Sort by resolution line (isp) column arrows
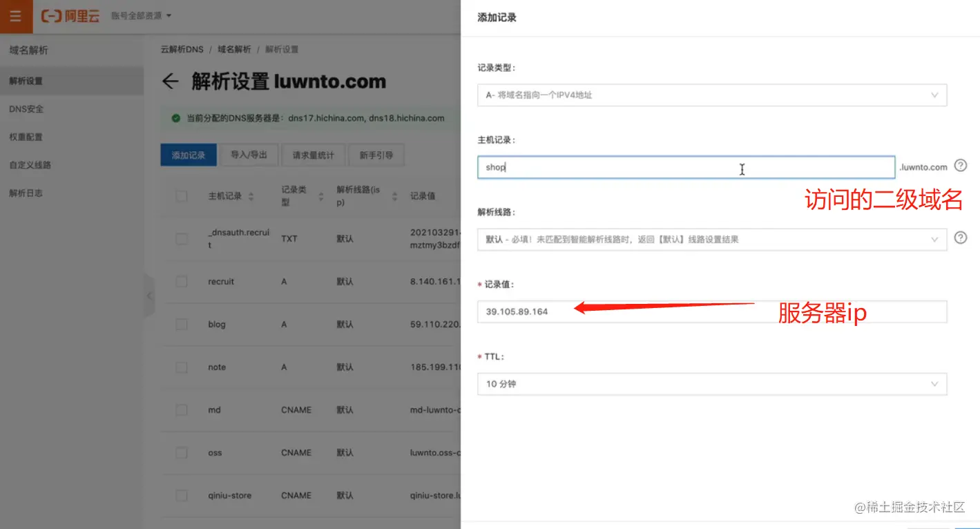The image size is (980, 529). pos(395,197)
